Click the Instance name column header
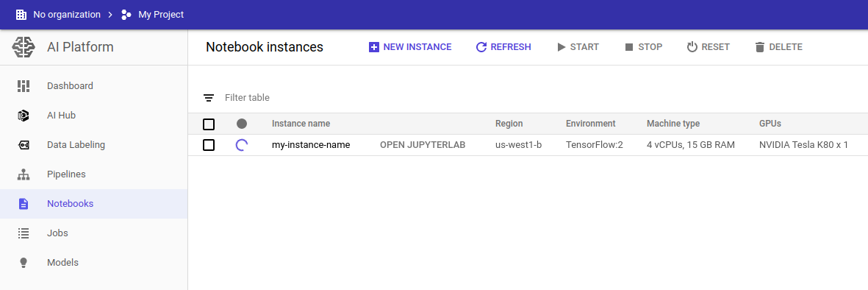 tap(301, 124)
